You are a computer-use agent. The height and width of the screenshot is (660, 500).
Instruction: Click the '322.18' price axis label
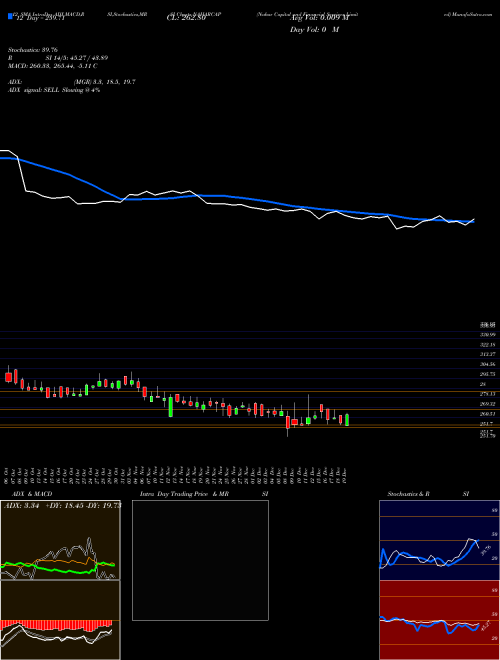tap(487, 345)
